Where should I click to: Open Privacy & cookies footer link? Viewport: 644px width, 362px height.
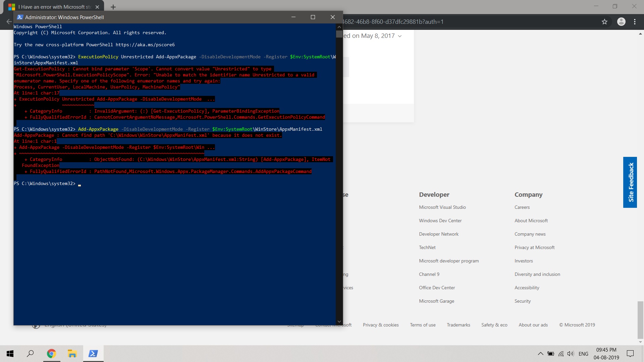(x=381, y=325)
